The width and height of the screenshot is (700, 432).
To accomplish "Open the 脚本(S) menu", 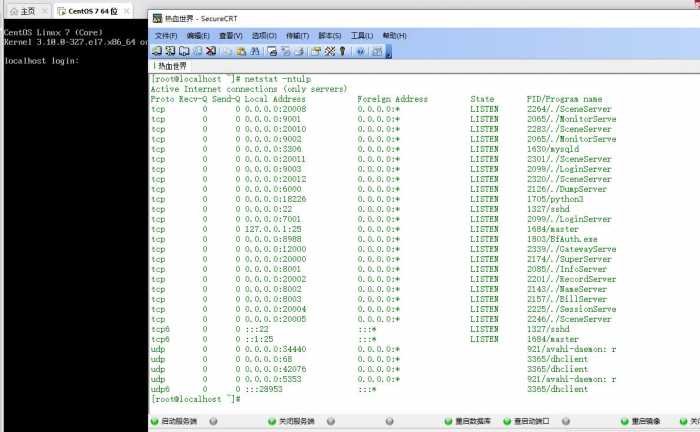I will 331,35.
